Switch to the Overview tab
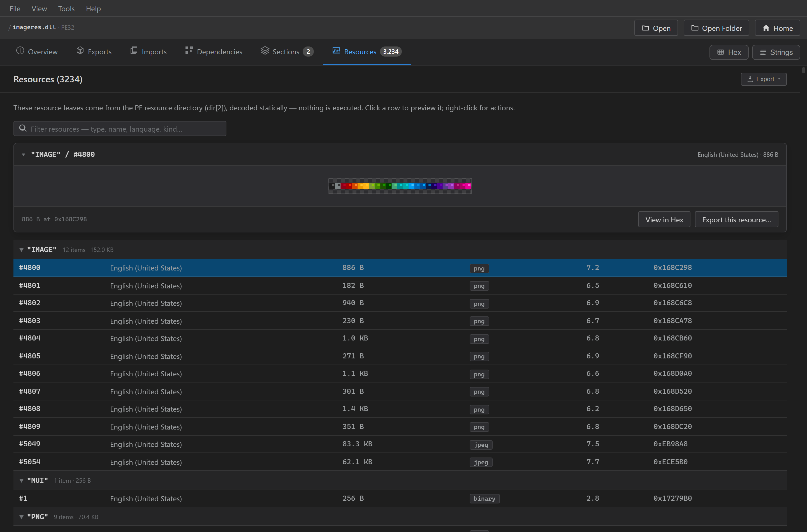The width and height of the screenshot is (807, 532). (x=37, y=52)
